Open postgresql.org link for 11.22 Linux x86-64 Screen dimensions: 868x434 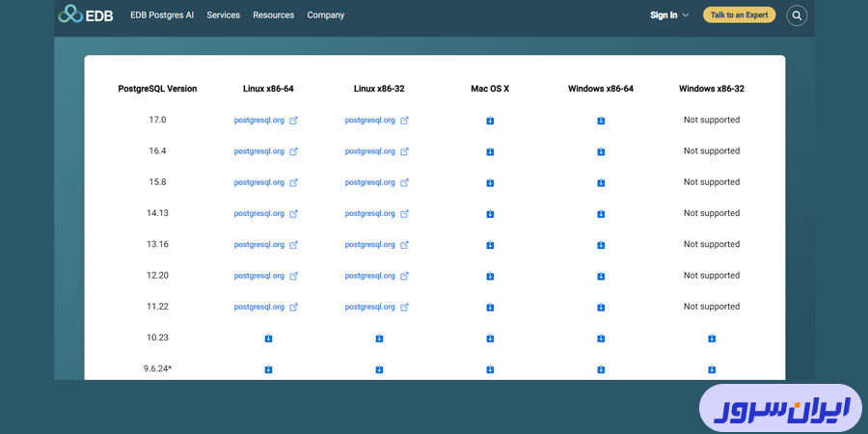pos(266,307)
